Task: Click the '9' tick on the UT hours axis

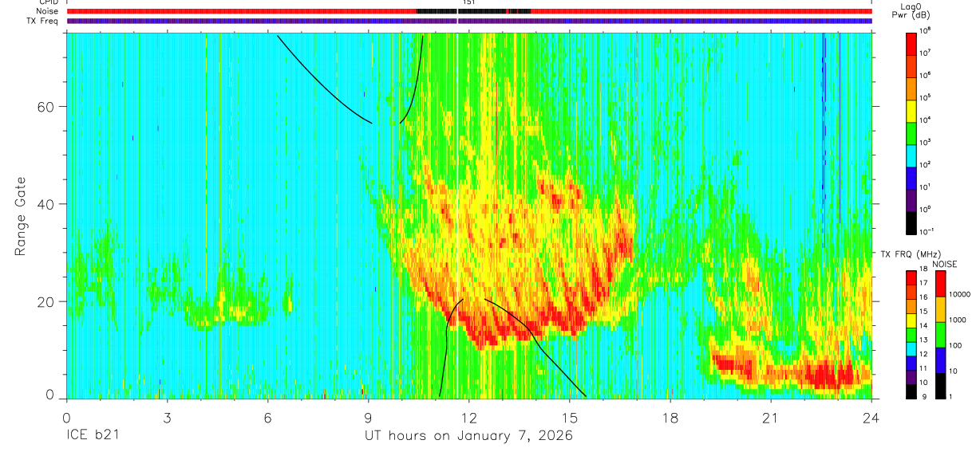Action: click(369, 418)
